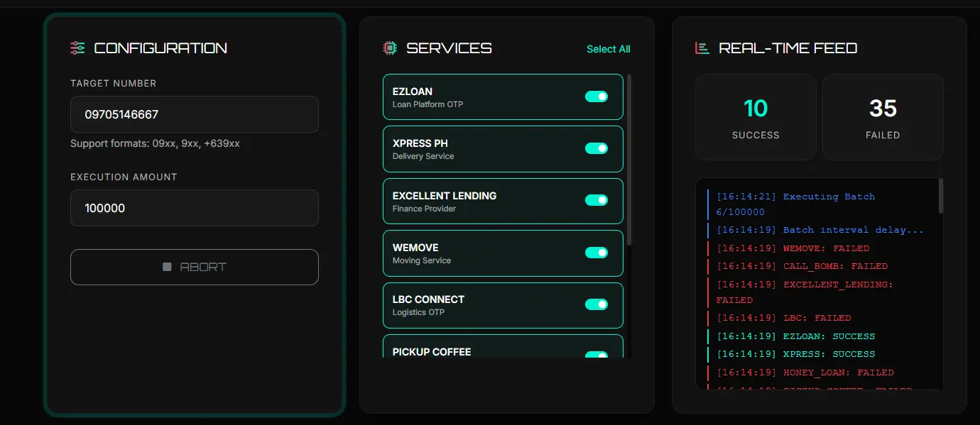This screenshot has width=980, height=425.
Task: Toggle the LBC CONNECT switch
Action: 597,304
